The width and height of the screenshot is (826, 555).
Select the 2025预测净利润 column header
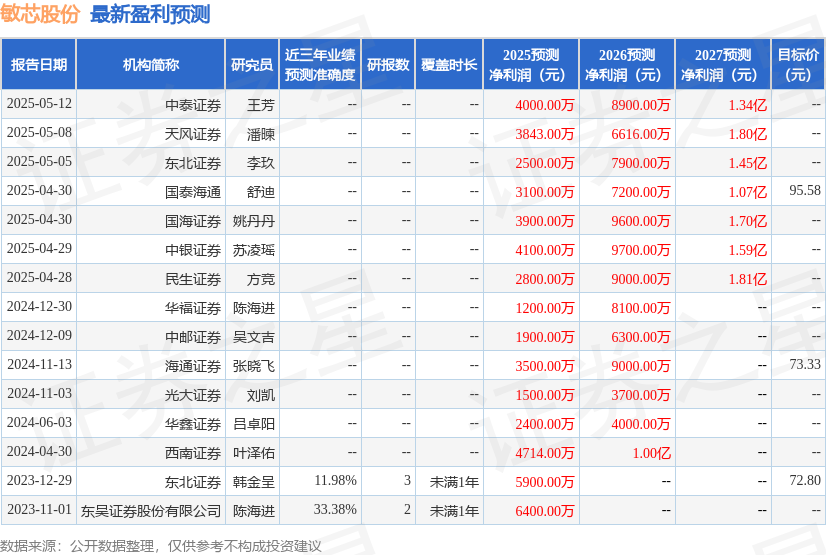click(x=531, y=64)
